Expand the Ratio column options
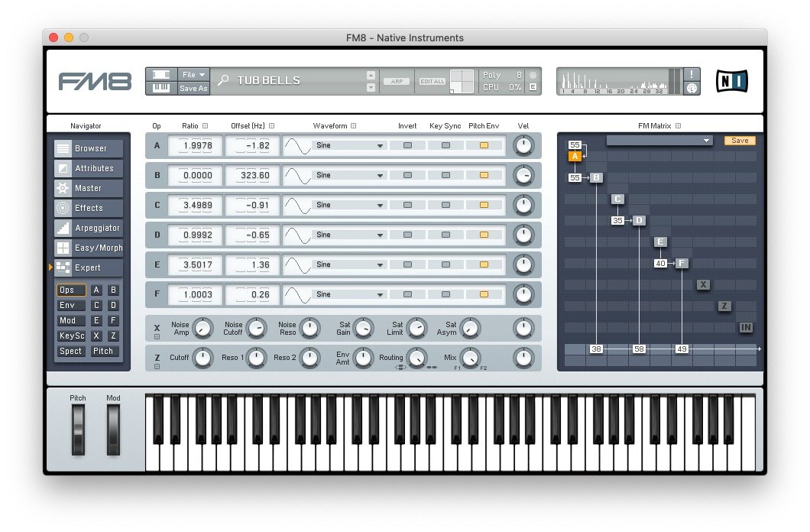This screenshot has height=532, width=810. tap(205, 126)
